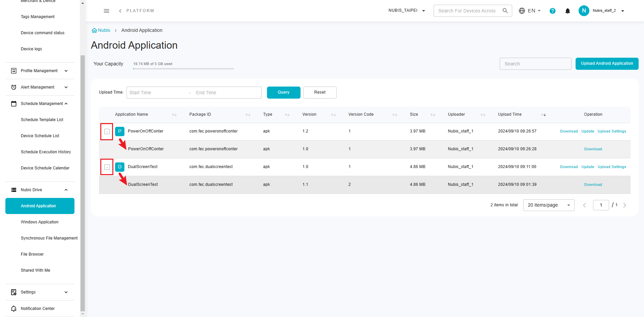Collapse Schedule Management menu
Screen dimensions: 644x317
66,104
